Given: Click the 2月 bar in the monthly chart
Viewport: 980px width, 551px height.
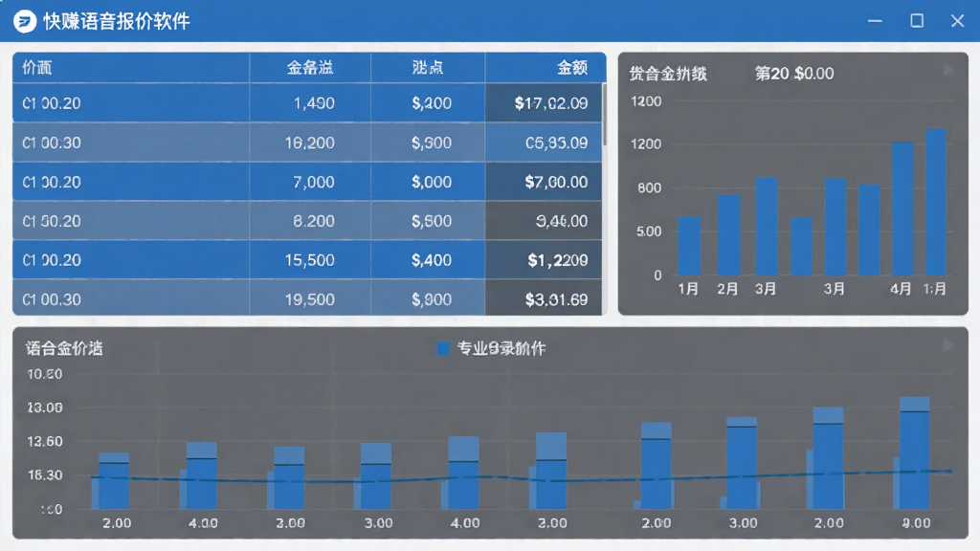Looking at the screenshot, I should tap(728, 235).
